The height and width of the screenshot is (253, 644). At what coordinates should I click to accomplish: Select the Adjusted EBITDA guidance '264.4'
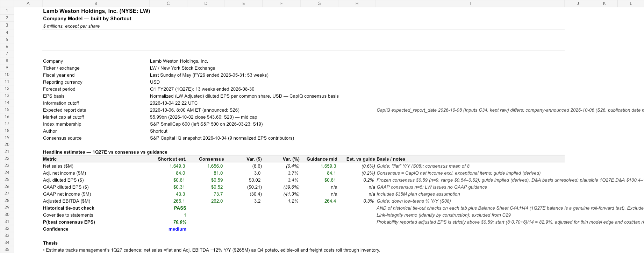point(330,201)
